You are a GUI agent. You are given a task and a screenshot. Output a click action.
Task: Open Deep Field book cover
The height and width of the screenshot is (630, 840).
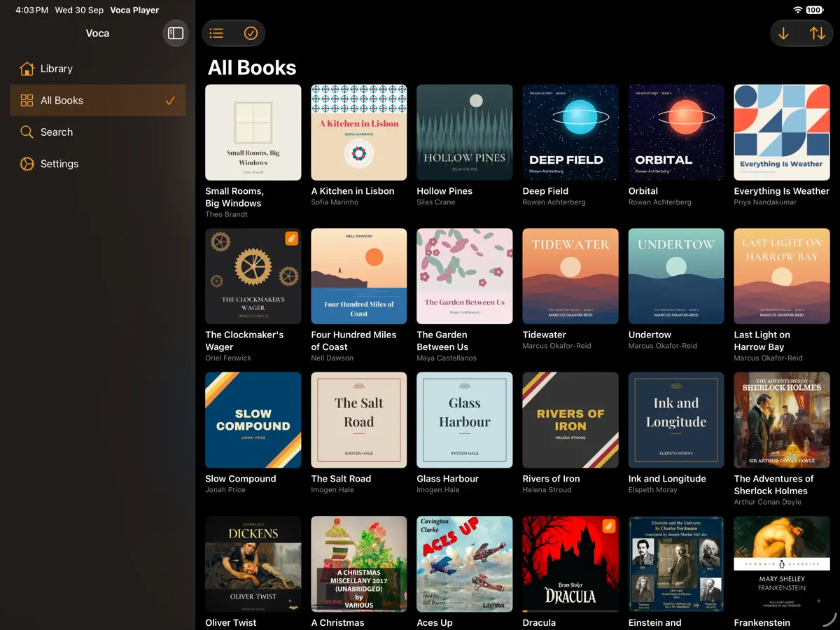coord(570,132)
